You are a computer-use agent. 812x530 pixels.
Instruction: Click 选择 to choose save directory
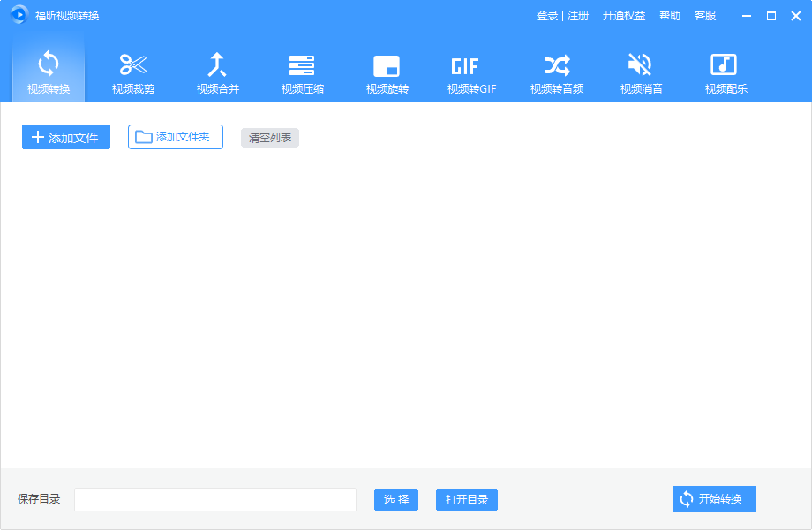395,499
